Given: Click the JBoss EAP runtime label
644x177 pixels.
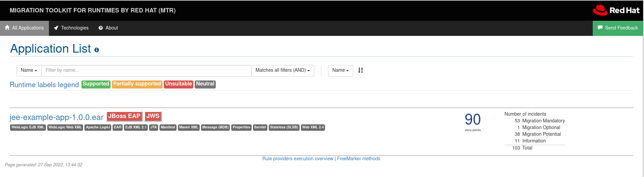Looking at the screenshot, I should click(x=124, y=116).
